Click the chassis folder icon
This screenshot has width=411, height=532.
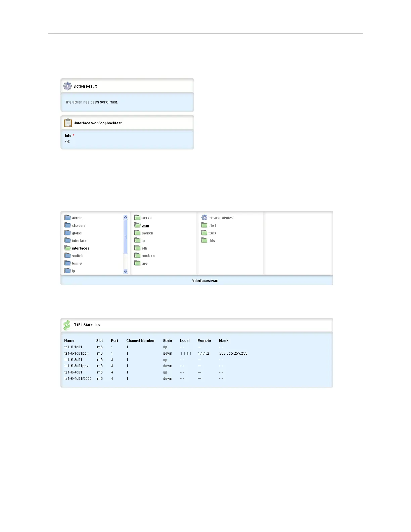tap(67, 225)
